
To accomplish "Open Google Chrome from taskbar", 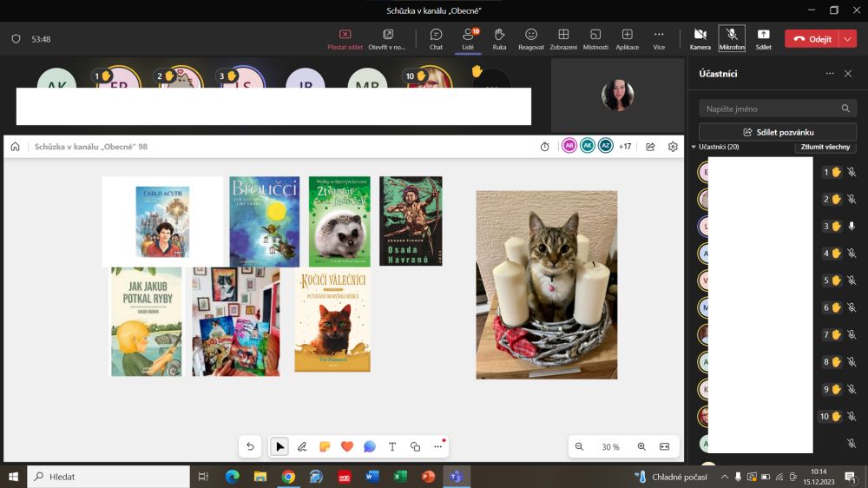I will (288, 477).
